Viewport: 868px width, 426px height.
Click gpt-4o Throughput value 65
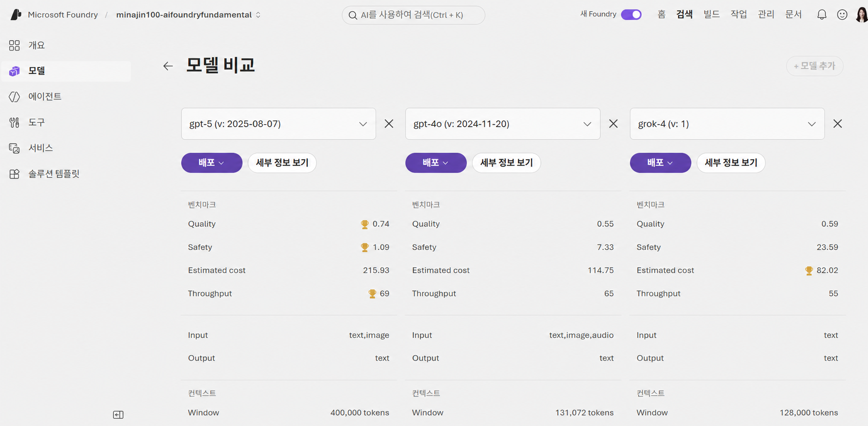click(609, 294)
